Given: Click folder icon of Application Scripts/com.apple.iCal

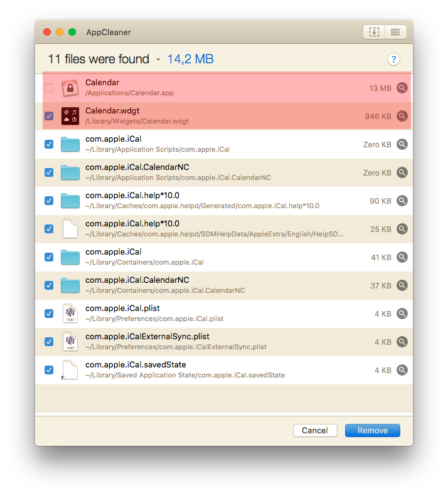Looking at the screenshot, I should click(x=70, y=144).
